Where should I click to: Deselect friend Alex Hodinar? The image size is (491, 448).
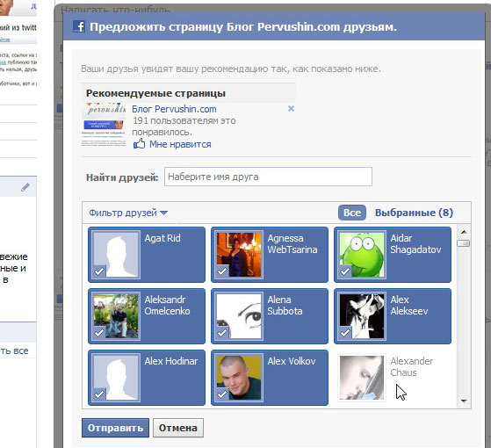[x=147, y=377]
